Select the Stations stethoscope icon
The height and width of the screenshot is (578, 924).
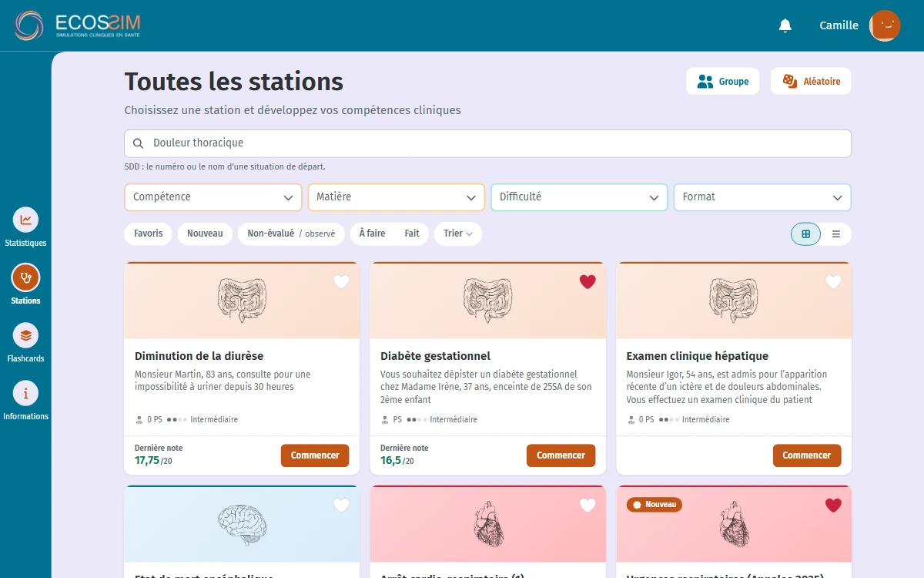pos(26,277)
